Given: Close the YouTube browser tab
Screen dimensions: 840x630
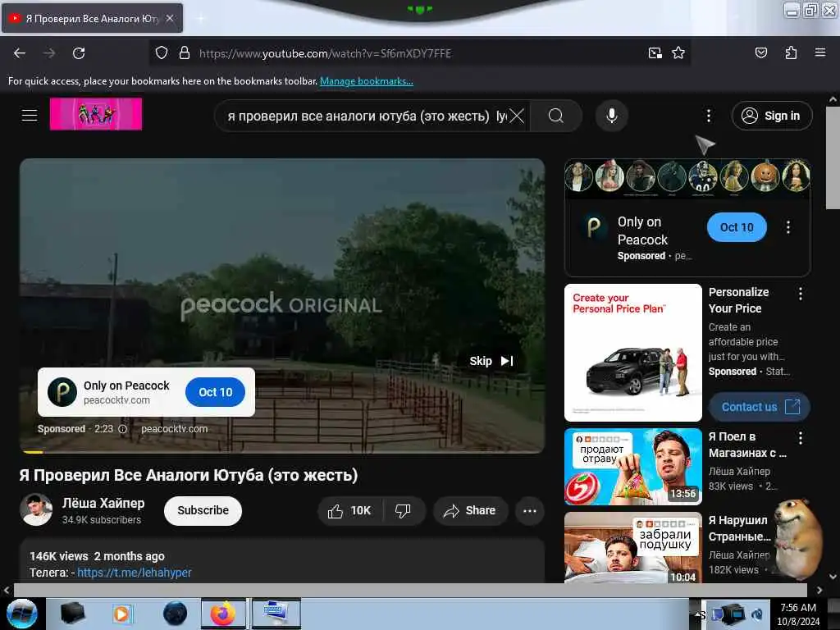Looking at the screenshot, I should 170,18.
